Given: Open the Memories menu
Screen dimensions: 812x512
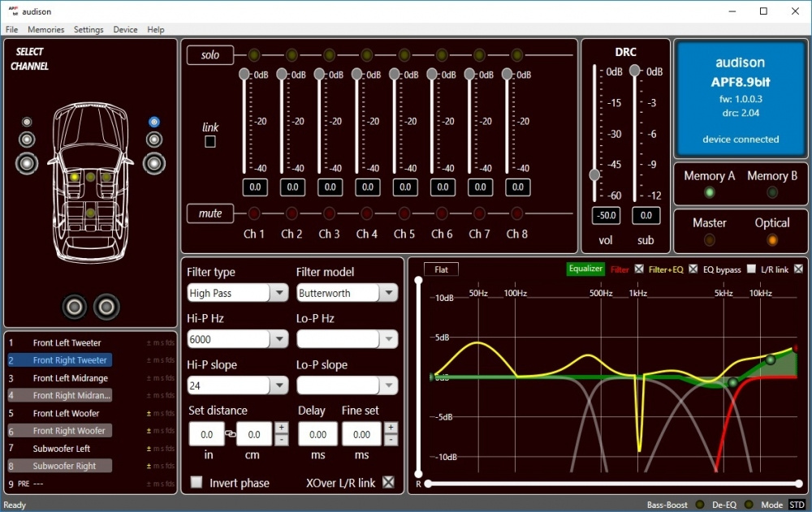Looking at the screenshot, I should tap(45, 29).
